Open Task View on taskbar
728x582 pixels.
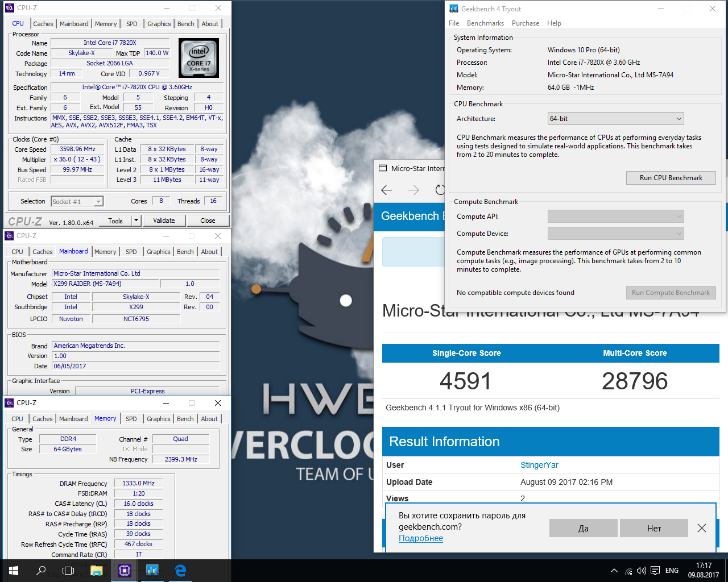pos(68,571)
